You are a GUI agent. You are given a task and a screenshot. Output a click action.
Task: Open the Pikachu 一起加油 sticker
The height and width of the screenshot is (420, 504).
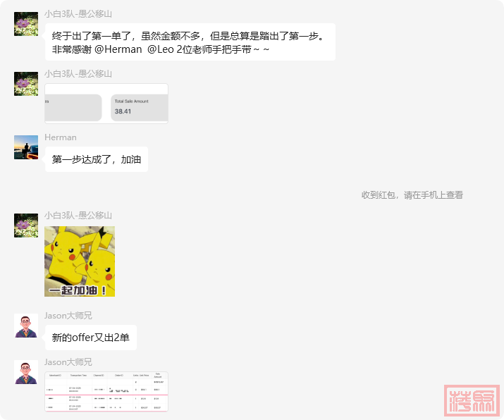80,261
